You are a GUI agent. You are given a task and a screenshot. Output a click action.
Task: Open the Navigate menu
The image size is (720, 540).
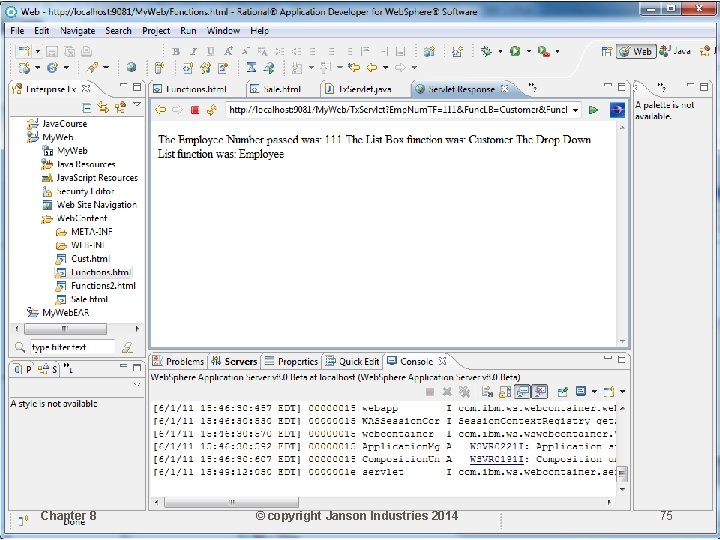[x=78, y=31]
